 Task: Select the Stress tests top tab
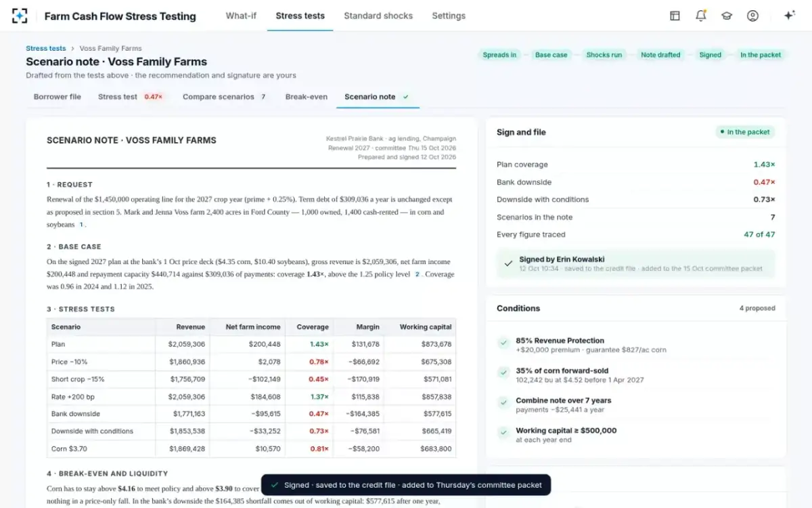tap(300, 16)
